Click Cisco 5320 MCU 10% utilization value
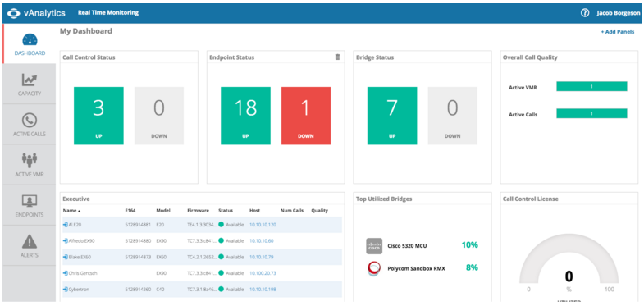The height and width of the screenshot is (306, 644). [x=469, y=245]
